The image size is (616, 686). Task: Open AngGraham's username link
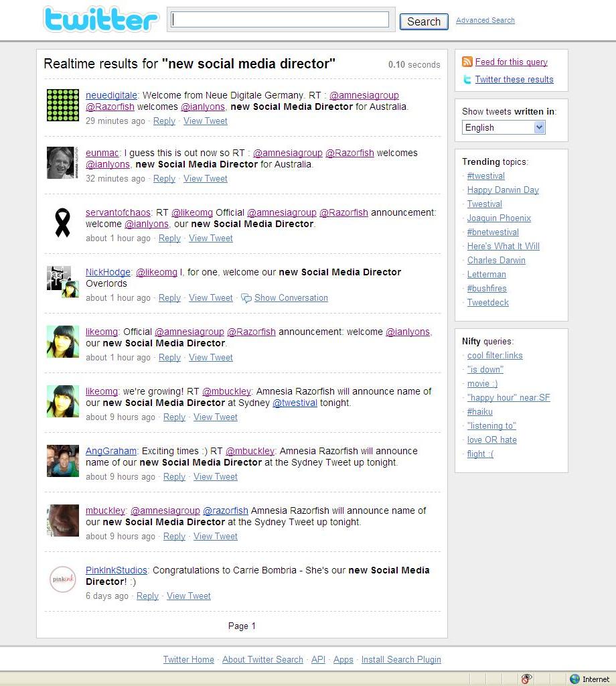[x=111, y=451]
